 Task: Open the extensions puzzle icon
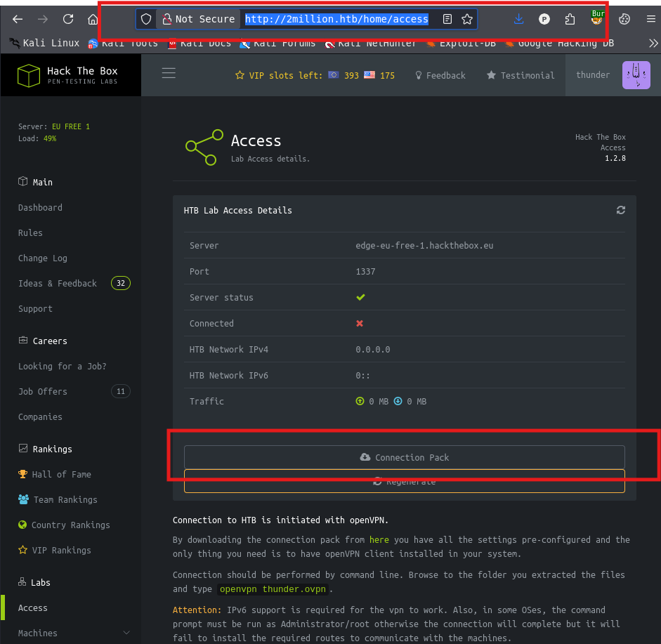570,19
